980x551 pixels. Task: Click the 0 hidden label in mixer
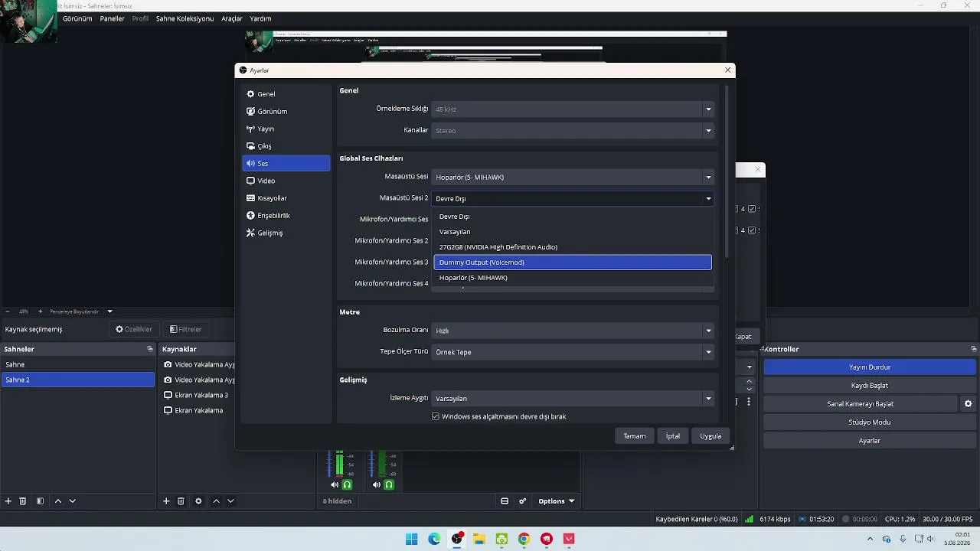click(337, 501)
